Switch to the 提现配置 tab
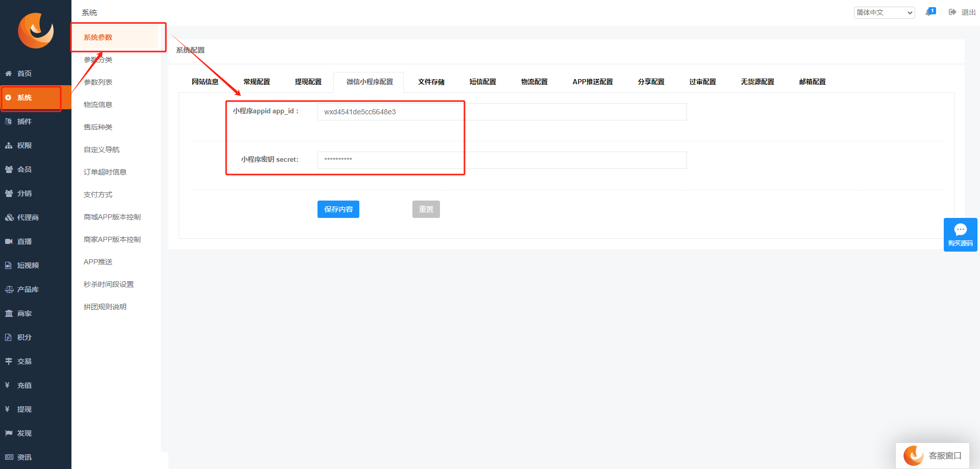 tap(308, 82)
